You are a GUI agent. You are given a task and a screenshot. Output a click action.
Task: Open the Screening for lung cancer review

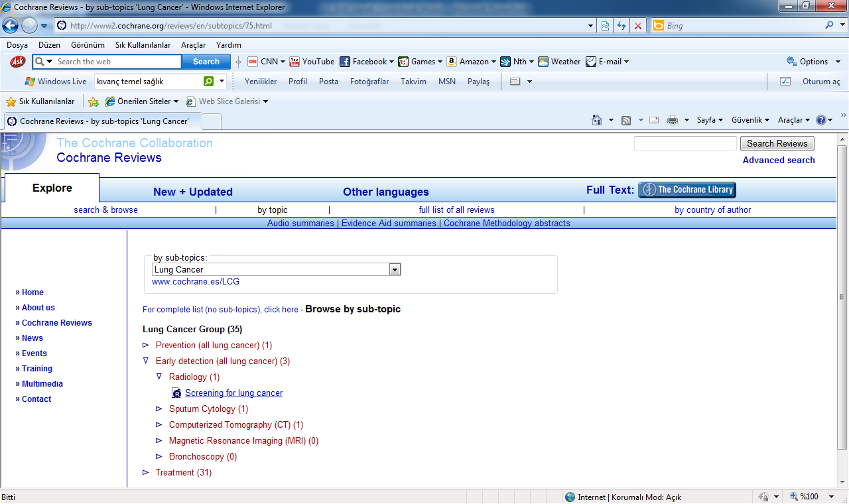233,393
